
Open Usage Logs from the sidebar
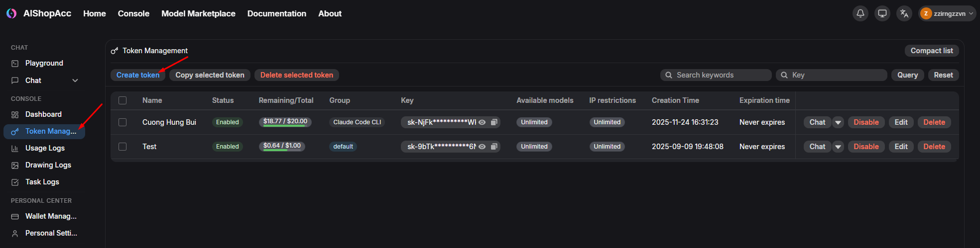click(x=45, y=148)
